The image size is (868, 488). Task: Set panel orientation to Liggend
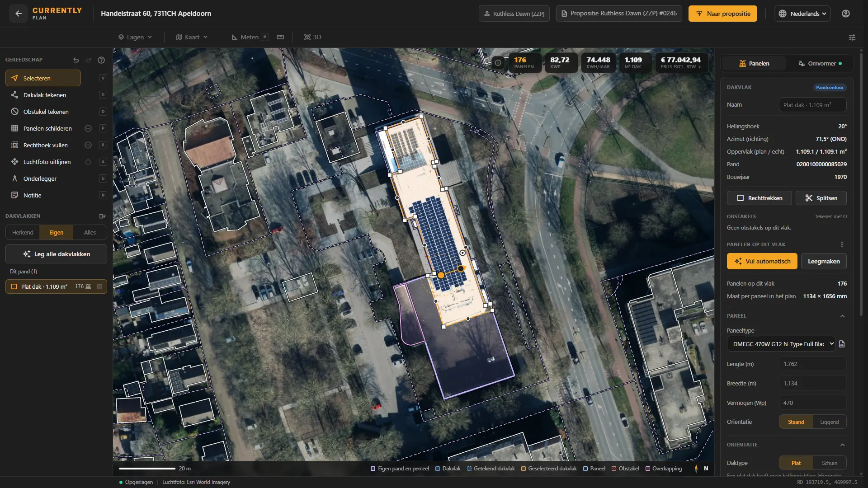[x=829, y=422]
